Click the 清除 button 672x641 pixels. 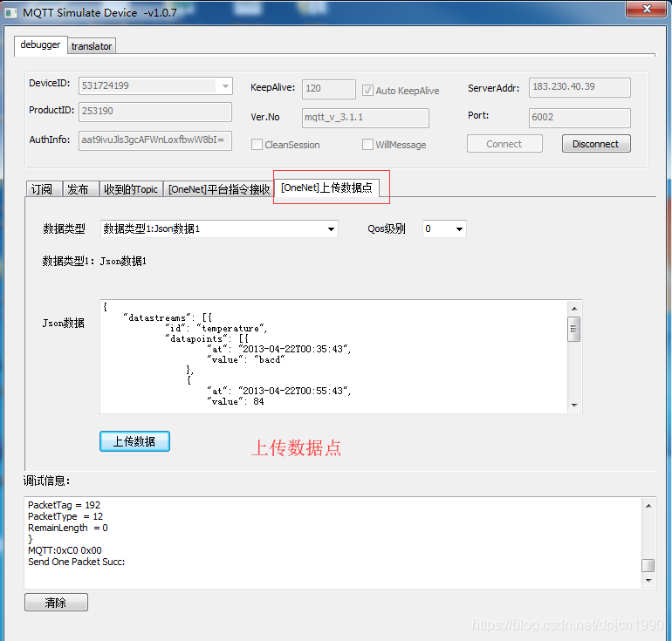click(x=56, y=603)
